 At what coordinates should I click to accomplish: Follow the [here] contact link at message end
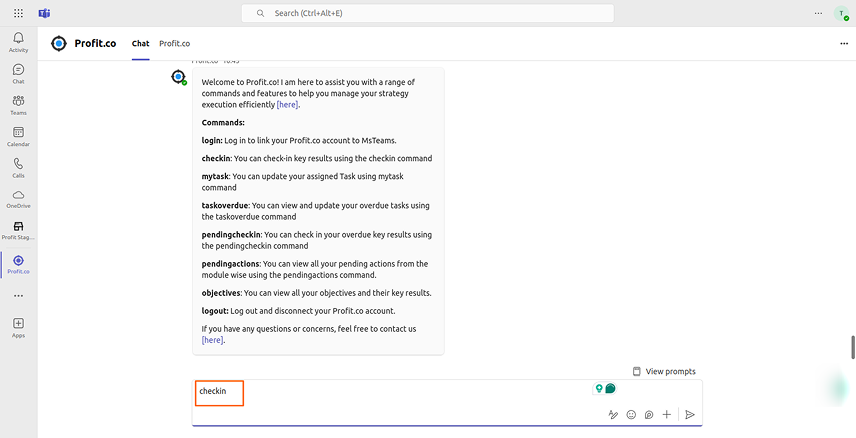tap(212, 340)
